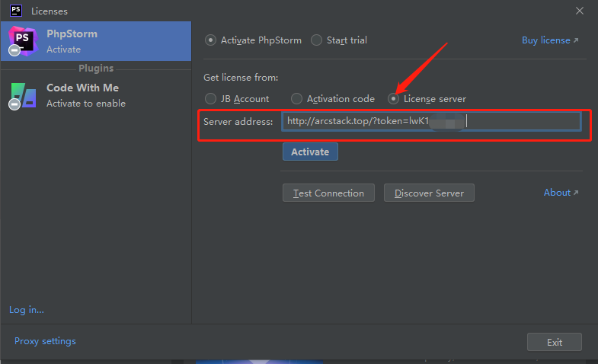The height and width of the screenshot is (364, 598).
Task: Select the Code With Me plugin entry
Action: point(96,95)
